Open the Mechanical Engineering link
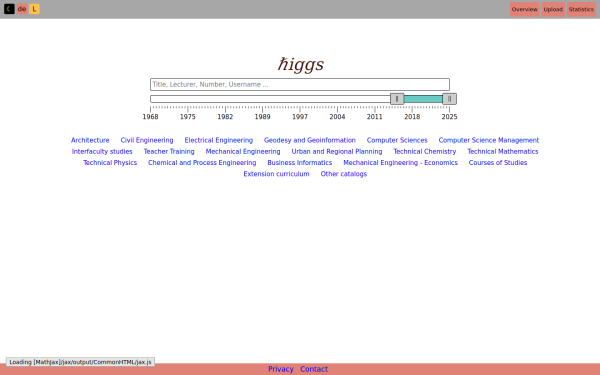Viewport: 600px width, 375px height. point(243,152)
